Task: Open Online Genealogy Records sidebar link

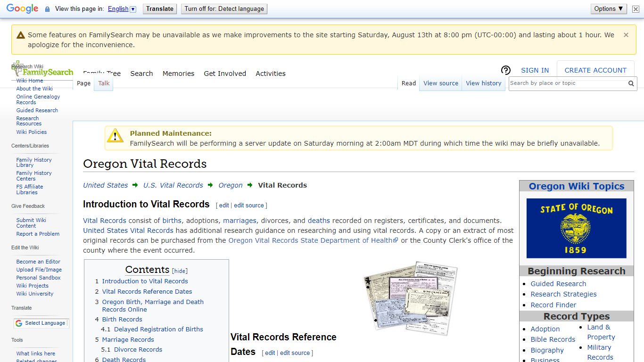Action: (x=38, y=99)
